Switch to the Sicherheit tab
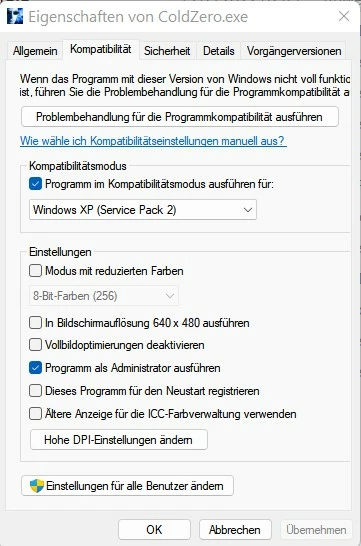The width and height of the screenshot is (361, 546). tap(167, 51)
